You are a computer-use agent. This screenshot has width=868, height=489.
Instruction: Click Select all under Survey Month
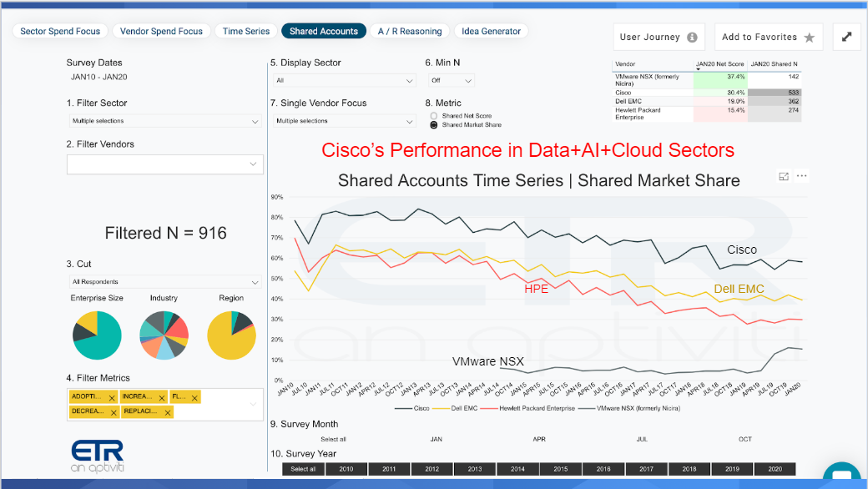point(333,439)
